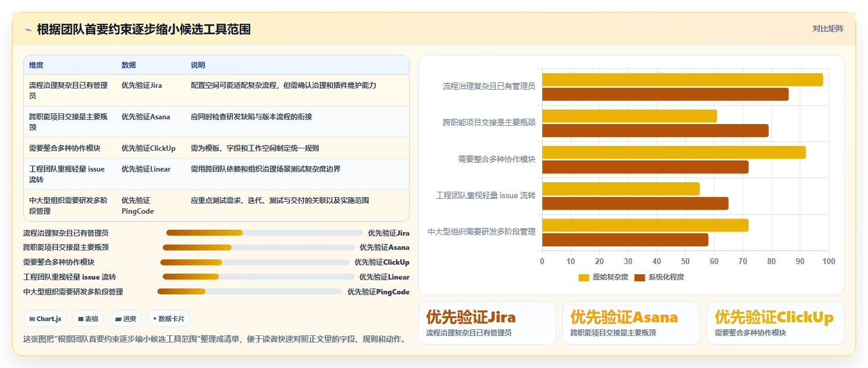
Task: Click 原始复杂度 bar for 中大型组织需要研发多阶段管理
Action: (645, 225)
